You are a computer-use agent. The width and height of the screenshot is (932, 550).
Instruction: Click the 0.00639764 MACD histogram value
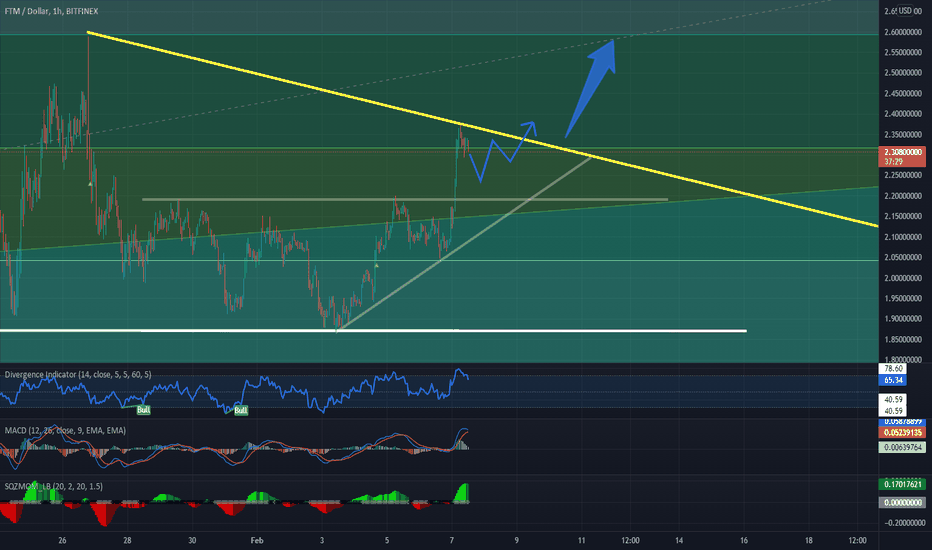(903, 447)
